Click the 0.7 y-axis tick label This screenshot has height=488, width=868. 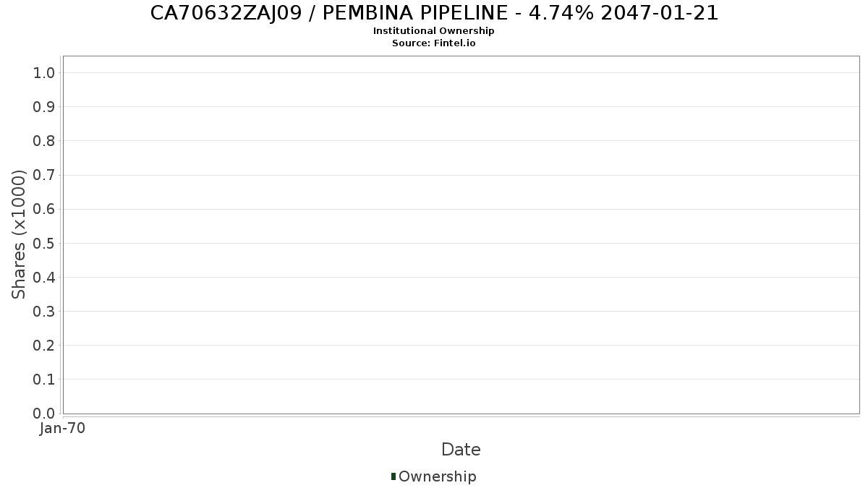44,175
